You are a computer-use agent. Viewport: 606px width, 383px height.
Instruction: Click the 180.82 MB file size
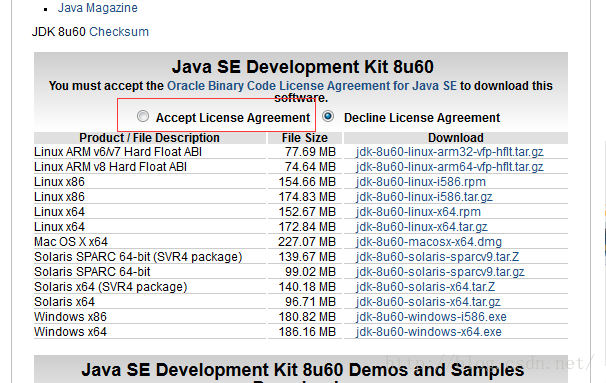pos(307,317)
